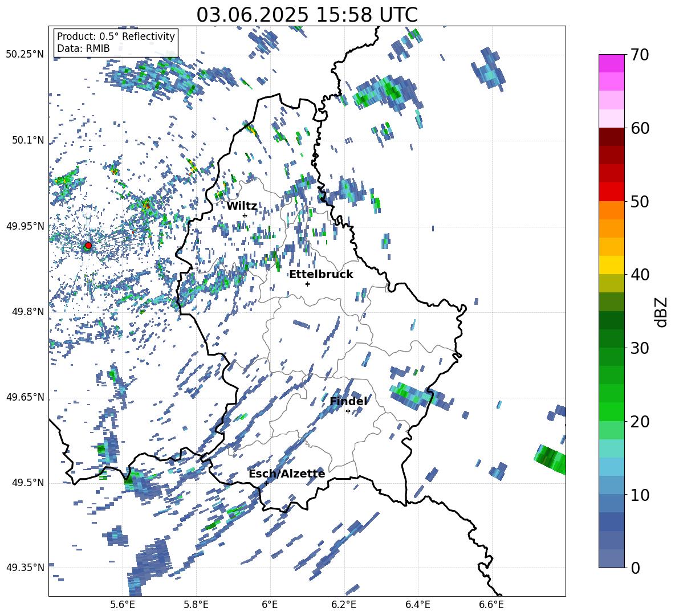The image size is (675, 616).
Task: Click the 30 value on the colorbar
Action: (x=640, y=348)
